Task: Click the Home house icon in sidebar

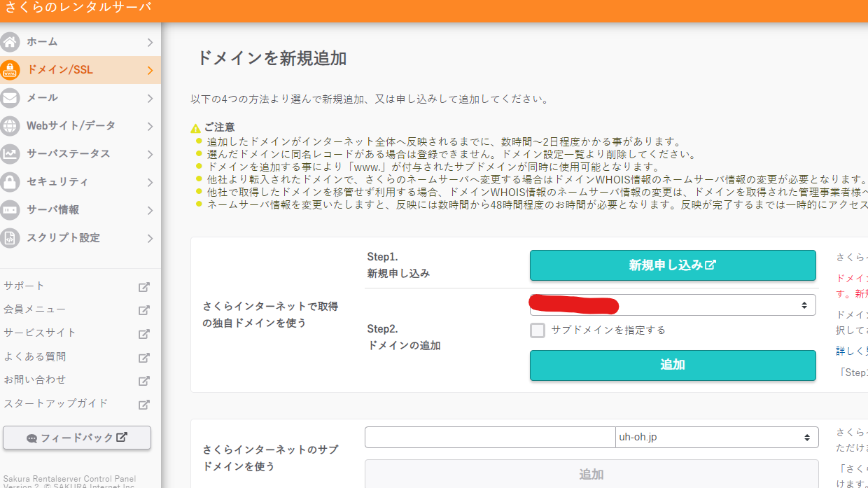Action: pos(10,42)
